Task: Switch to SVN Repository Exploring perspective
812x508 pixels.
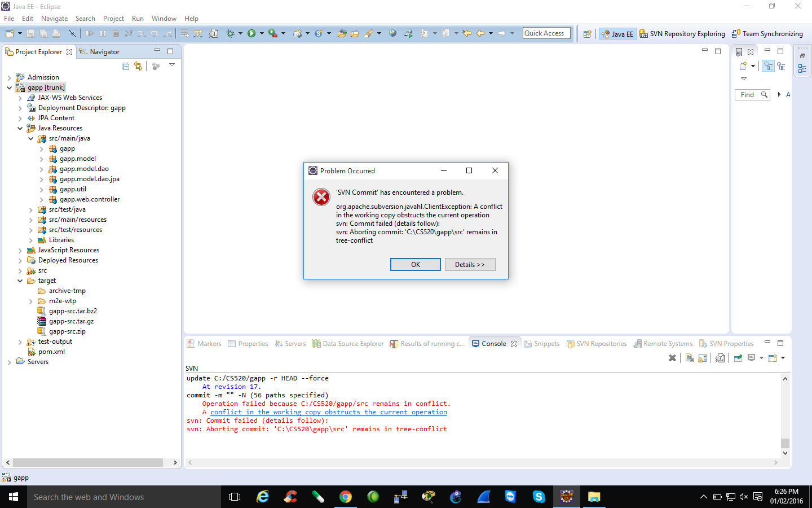Action: pos(682,34)
